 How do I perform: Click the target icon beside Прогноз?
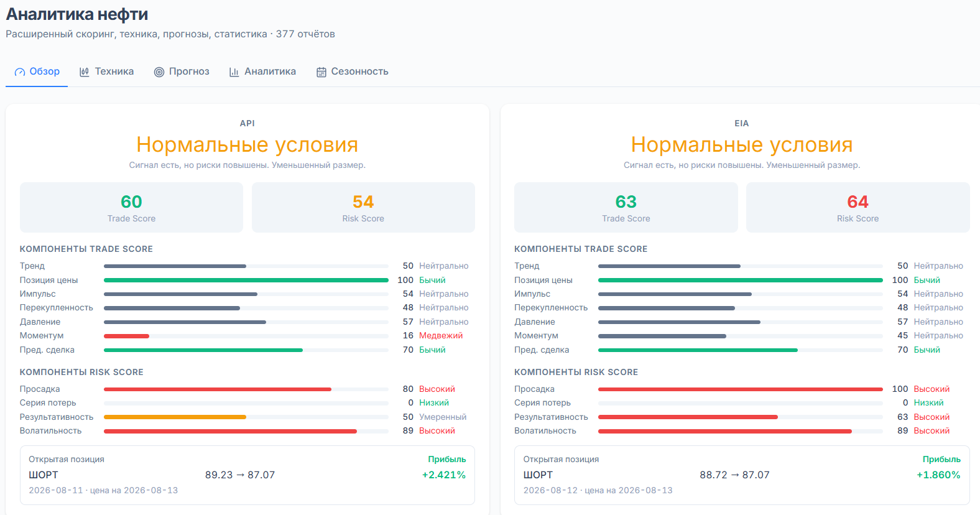point(159,72)
